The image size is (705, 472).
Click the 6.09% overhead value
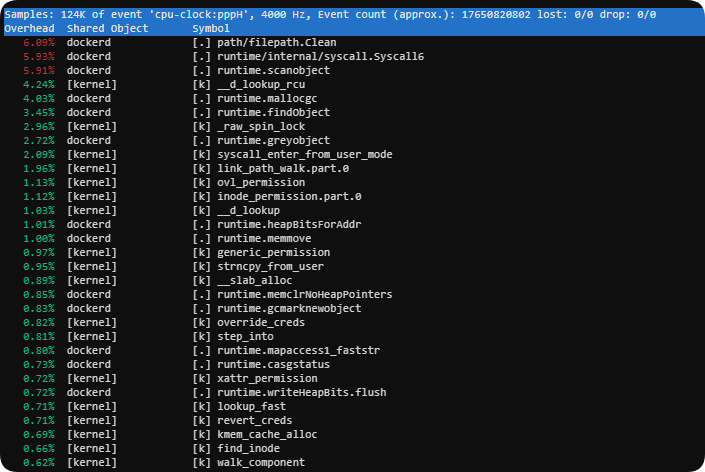[x=26, y=43]
